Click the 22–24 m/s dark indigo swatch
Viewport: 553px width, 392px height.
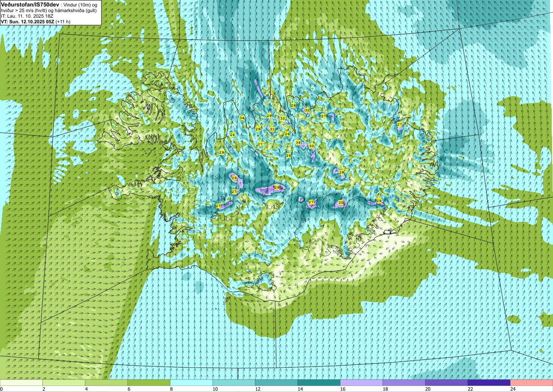[489, 383]
